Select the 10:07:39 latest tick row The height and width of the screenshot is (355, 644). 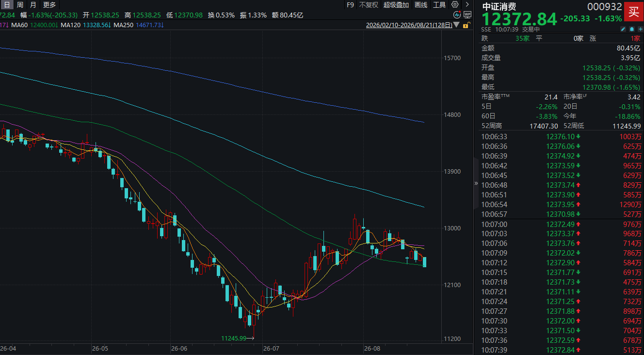click(x=561, y=350)
